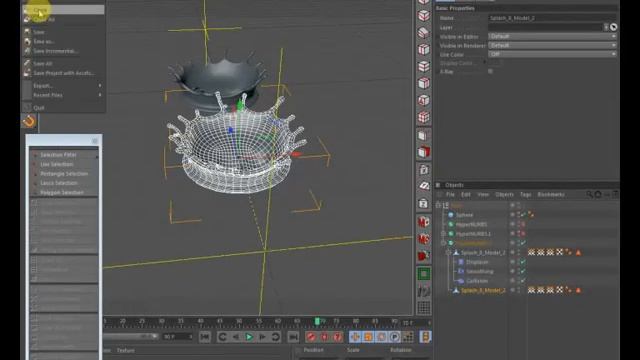
Task: Collapse the Splash_8_Model_2 parent tree node
Action: coord(448,252)
